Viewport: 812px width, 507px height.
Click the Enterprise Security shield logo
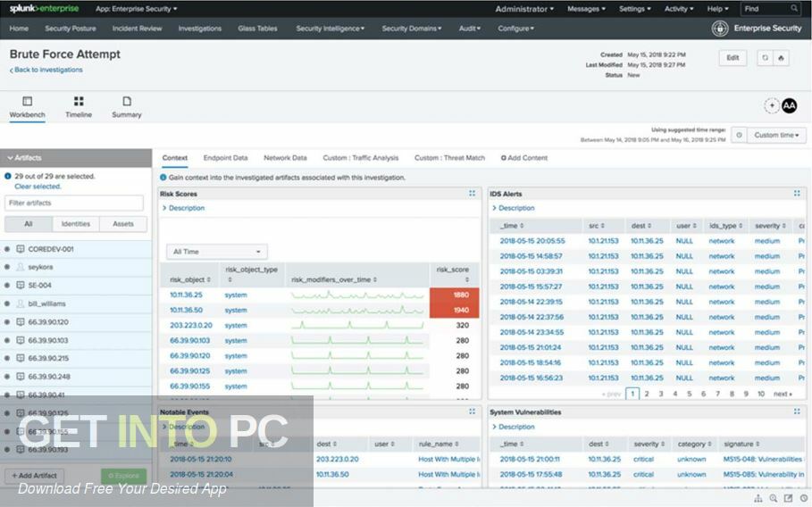click(720, 29)
